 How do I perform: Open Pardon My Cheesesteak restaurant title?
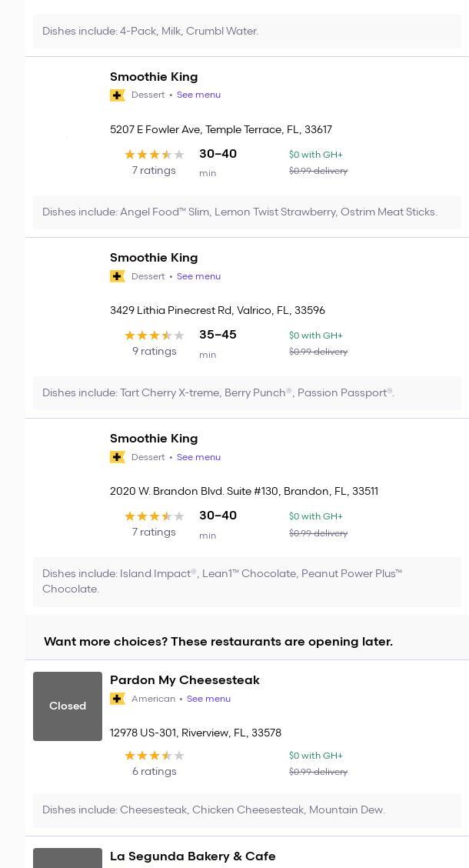point(185,680)
